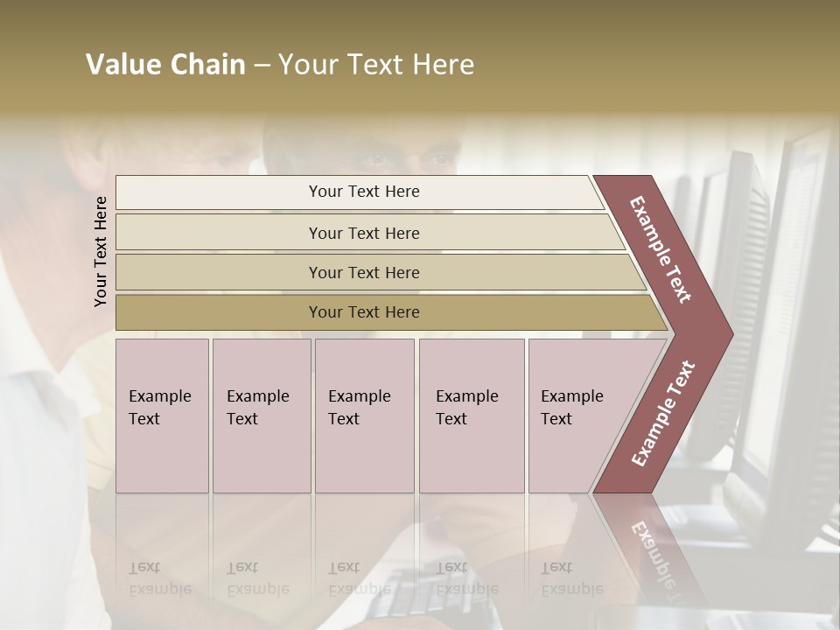Select the bold "Value Chain" title text

coord(165,64)
